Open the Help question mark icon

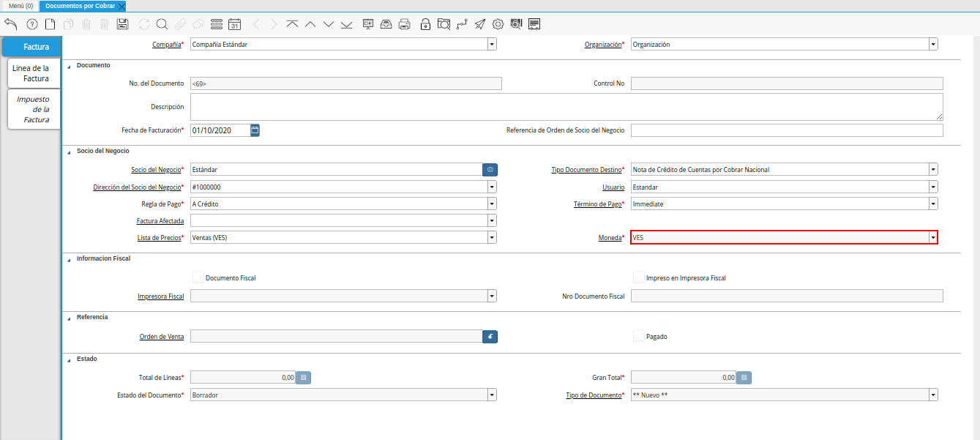[x=31, y=24]
